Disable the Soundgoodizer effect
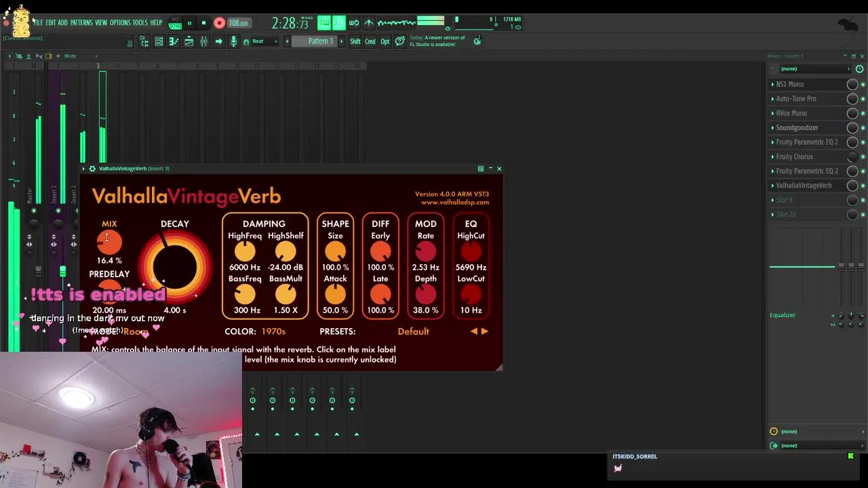 (x=863, y=128)
